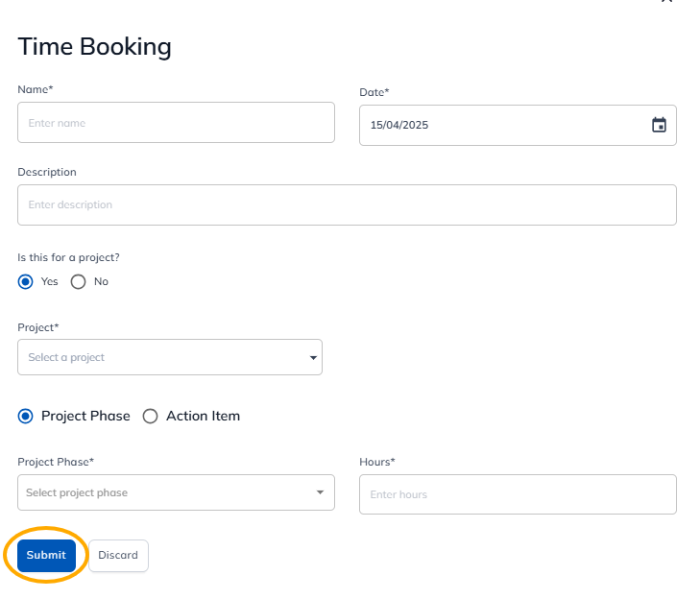Focus the Enter description field
The image size is (700, 599).
click(347, 204)
